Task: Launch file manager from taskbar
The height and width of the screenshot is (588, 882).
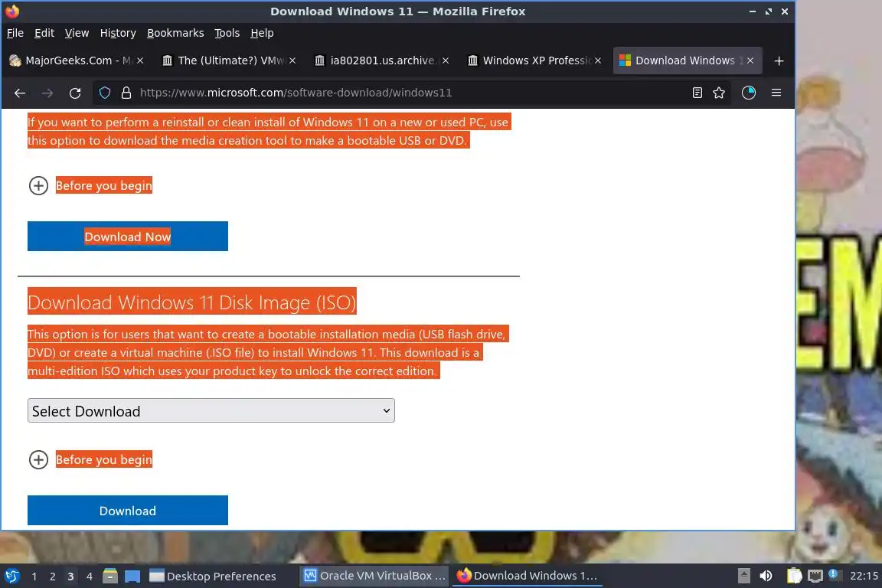Action: coord(110,576)
